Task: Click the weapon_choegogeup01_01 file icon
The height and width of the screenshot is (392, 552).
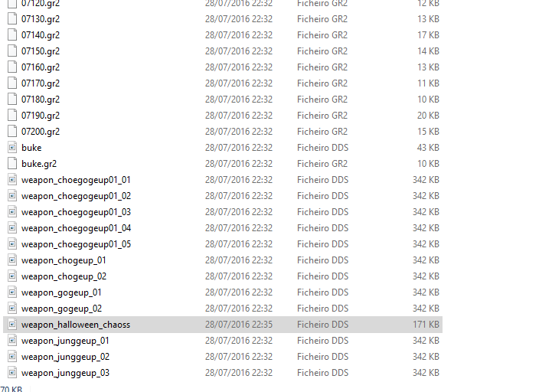Action: [12, 180]
